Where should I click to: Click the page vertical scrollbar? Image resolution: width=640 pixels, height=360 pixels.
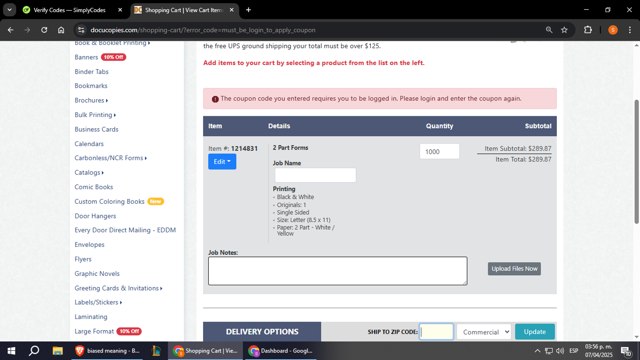point(636,161)
